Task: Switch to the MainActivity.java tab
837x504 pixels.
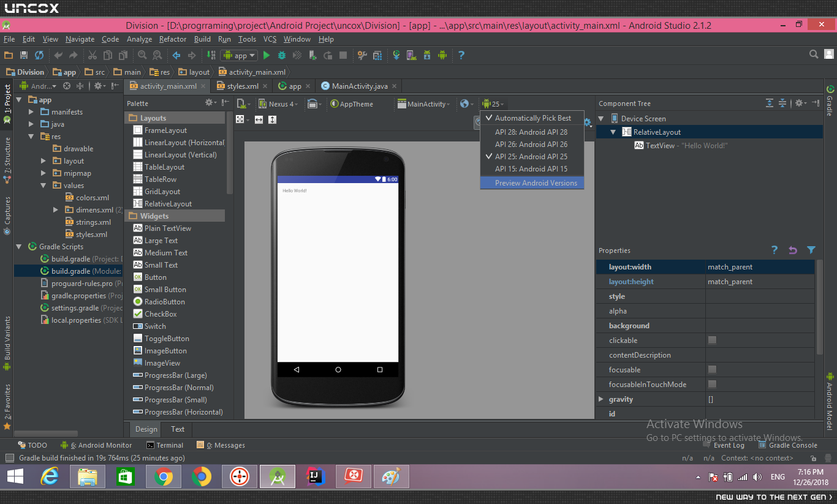Action: click(x=359, y=86)
